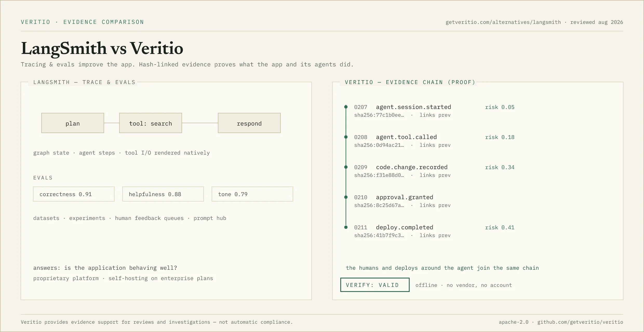Click the "LANGSMITH — TRACE & EVALS" panel label
This screenshot has height=332, width=644.
pos(84,82)
